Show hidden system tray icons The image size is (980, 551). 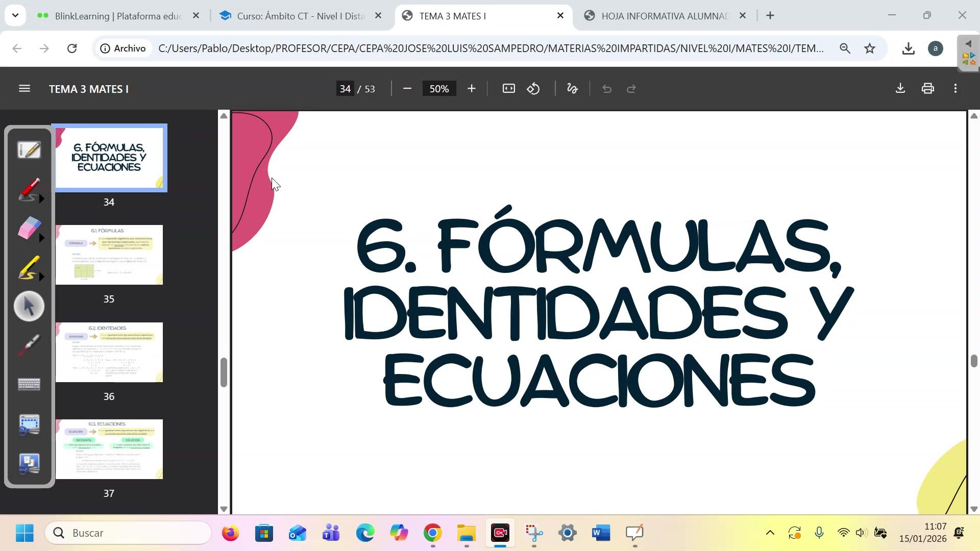(770, 533)
